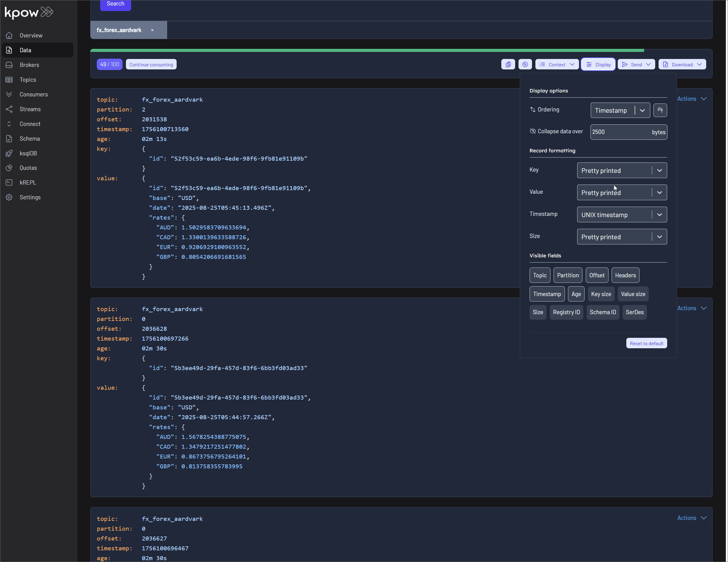Click the green consumption progress bar
The image size is (728, 562).
(367, 50)
